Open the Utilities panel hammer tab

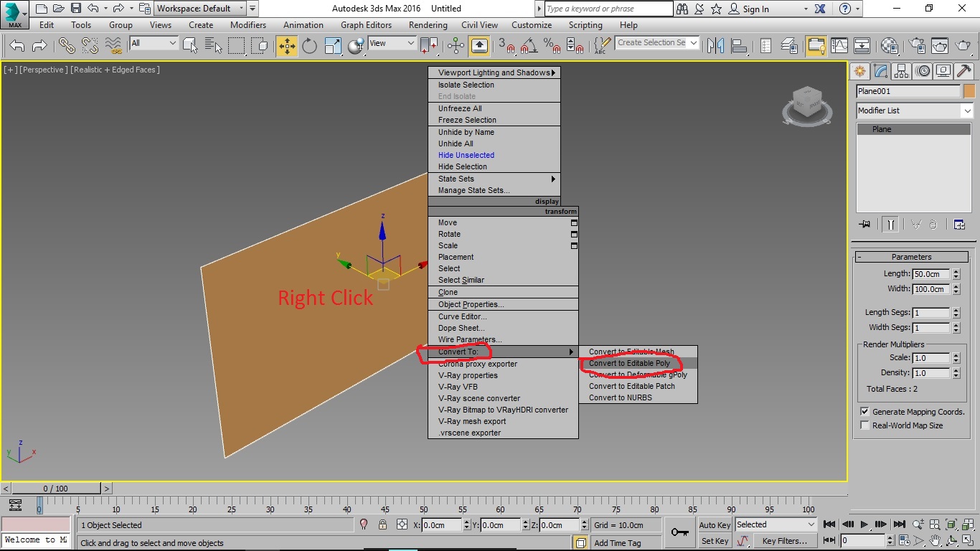click(x=965, y=71)
